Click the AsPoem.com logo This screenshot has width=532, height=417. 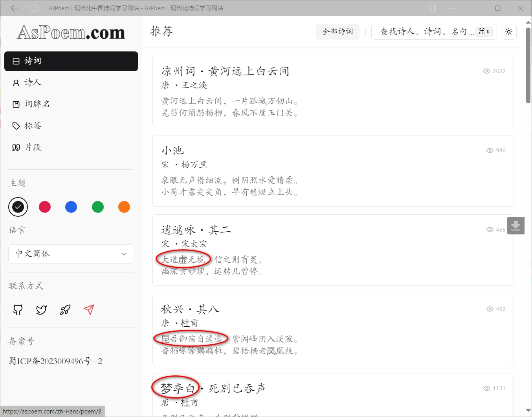coord(71,33)
